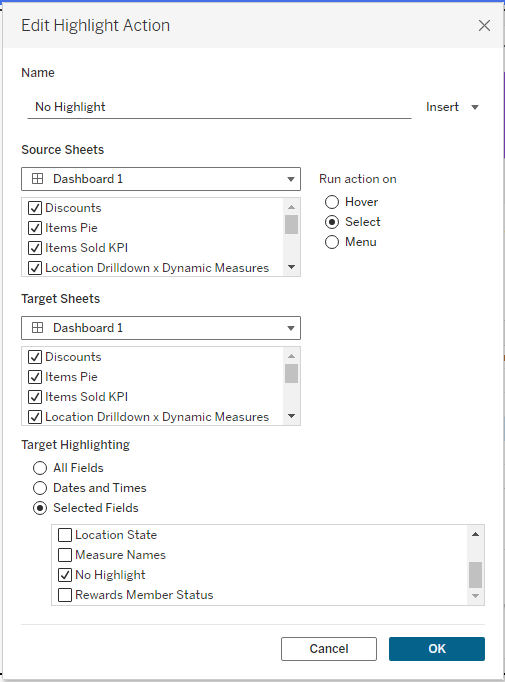505x682 pixels.
Task: Select the Hover run action option
Action: pyautogui.click(x=332, y=202)
